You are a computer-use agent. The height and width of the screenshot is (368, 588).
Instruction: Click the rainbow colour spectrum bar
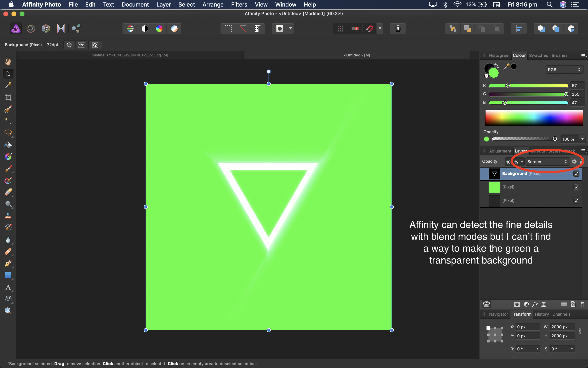point(534,118)
